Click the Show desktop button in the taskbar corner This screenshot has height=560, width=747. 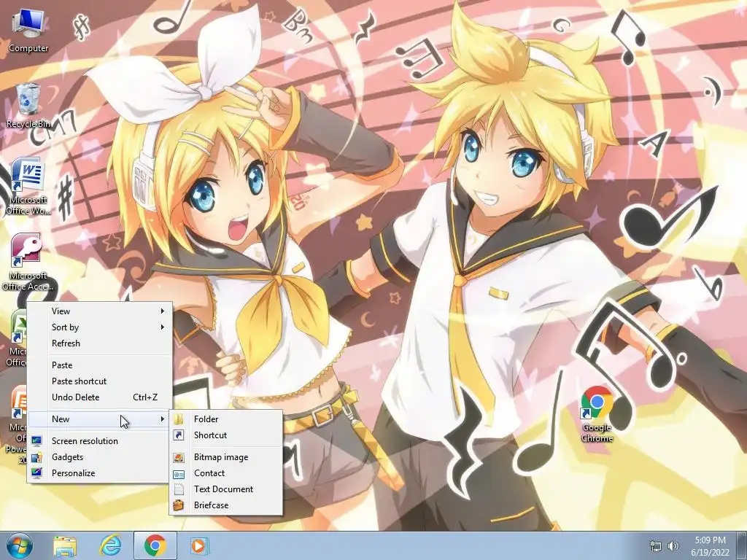(x=743, y=545)
